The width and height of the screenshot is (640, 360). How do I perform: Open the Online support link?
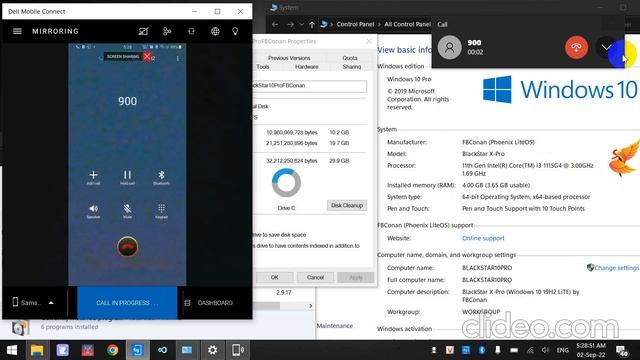(483, 238)
